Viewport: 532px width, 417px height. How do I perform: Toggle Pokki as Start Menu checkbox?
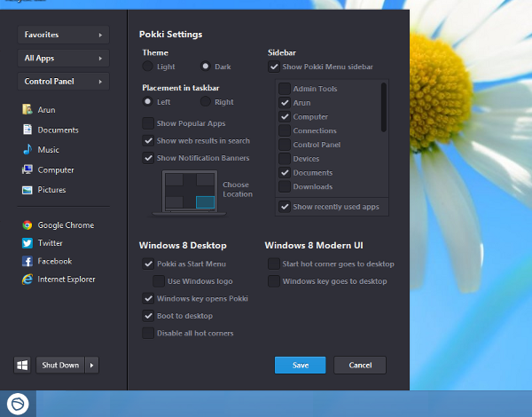(148, 264)
